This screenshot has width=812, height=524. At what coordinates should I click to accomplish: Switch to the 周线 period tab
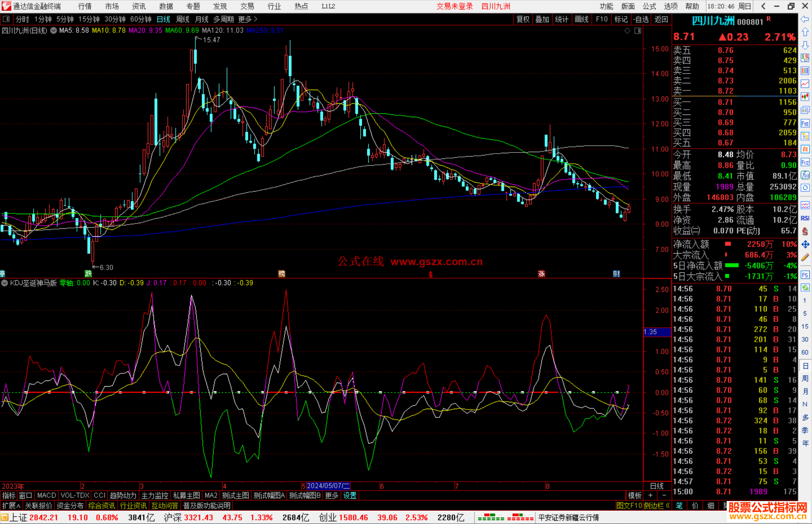tap(183, 19)
